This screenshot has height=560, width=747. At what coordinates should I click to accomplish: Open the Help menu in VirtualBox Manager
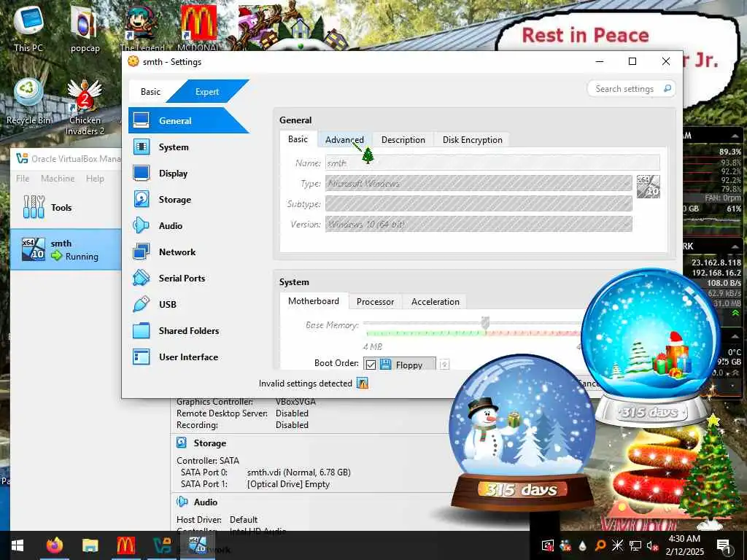coord(95,178)
